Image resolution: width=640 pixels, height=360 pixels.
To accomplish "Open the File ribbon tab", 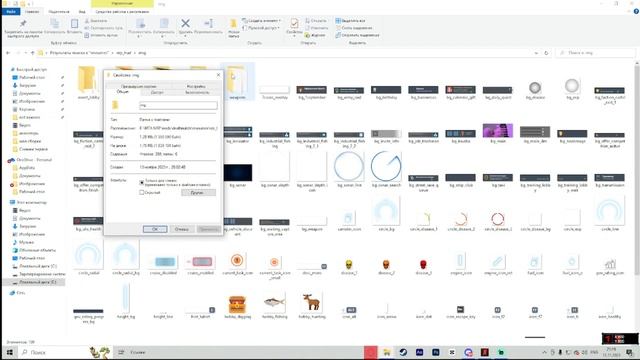I will coord(11,12).
